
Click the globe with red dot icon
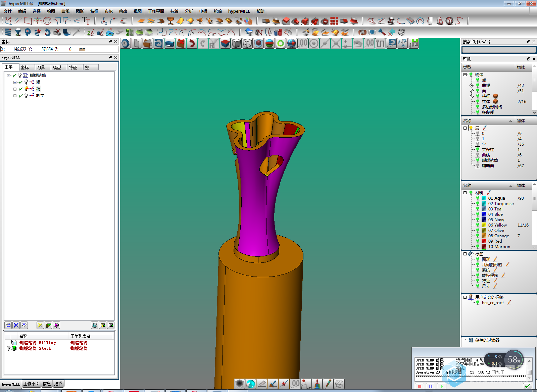click(292, 43)
